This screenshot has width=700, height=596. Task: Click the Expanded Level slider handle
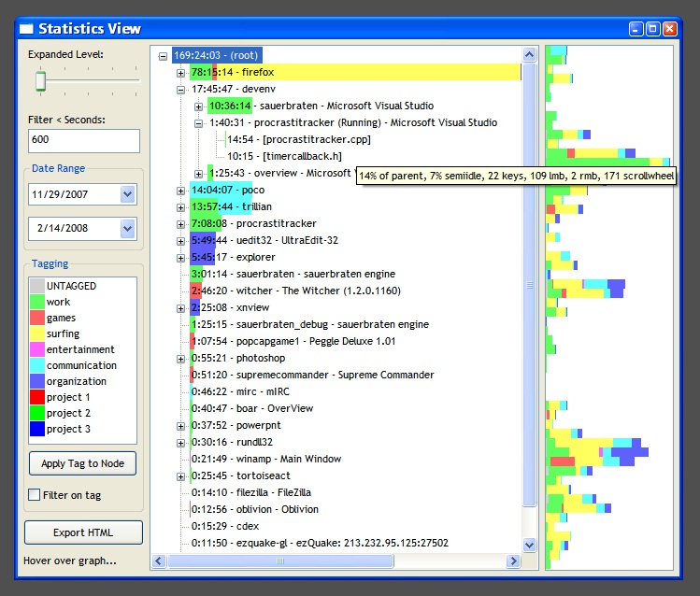click(40, 81)
